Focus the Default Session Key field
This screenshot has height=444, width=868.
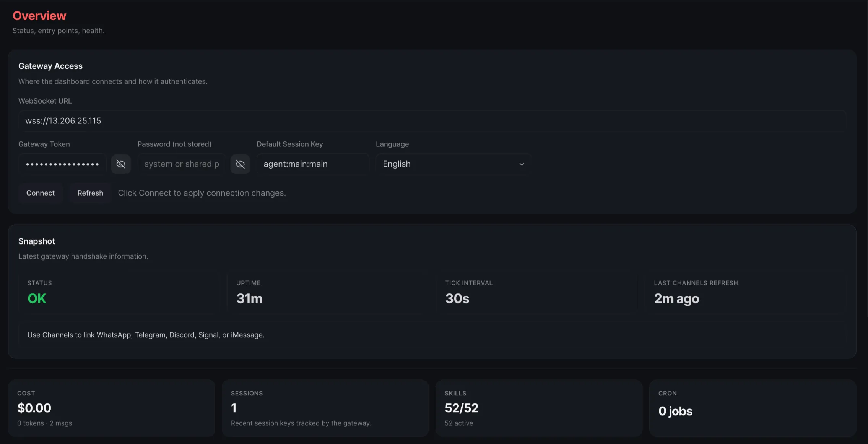pos(313,164)
